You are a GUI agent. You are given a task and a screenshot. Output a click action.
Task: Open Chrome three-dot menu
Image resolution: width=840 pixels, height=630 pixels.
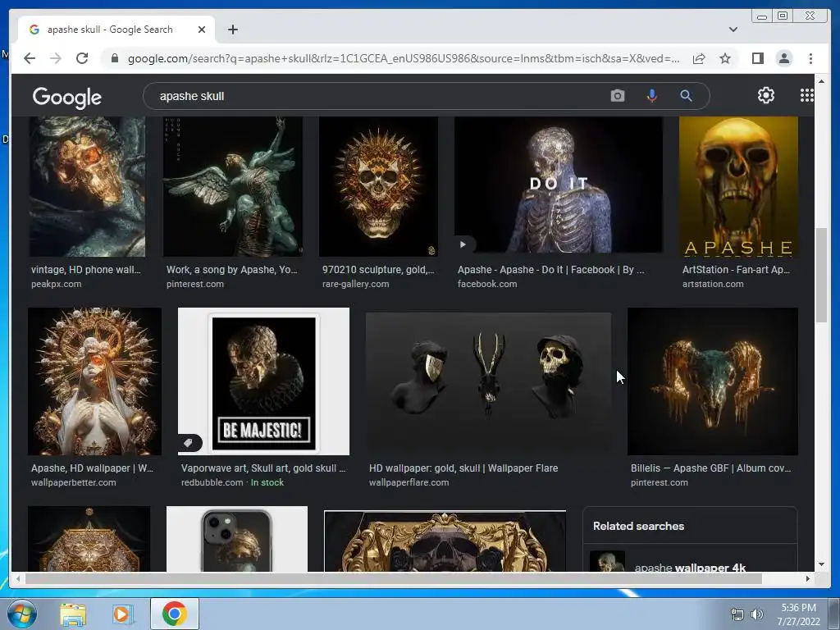[810, 58]
